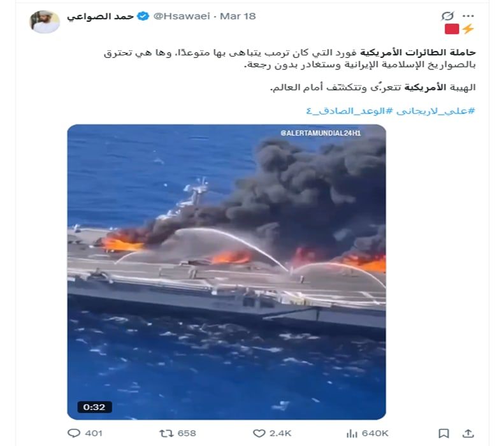View post analytics bar chart icon
Viewport: 504px width, 446px height.
coord(352,433)
